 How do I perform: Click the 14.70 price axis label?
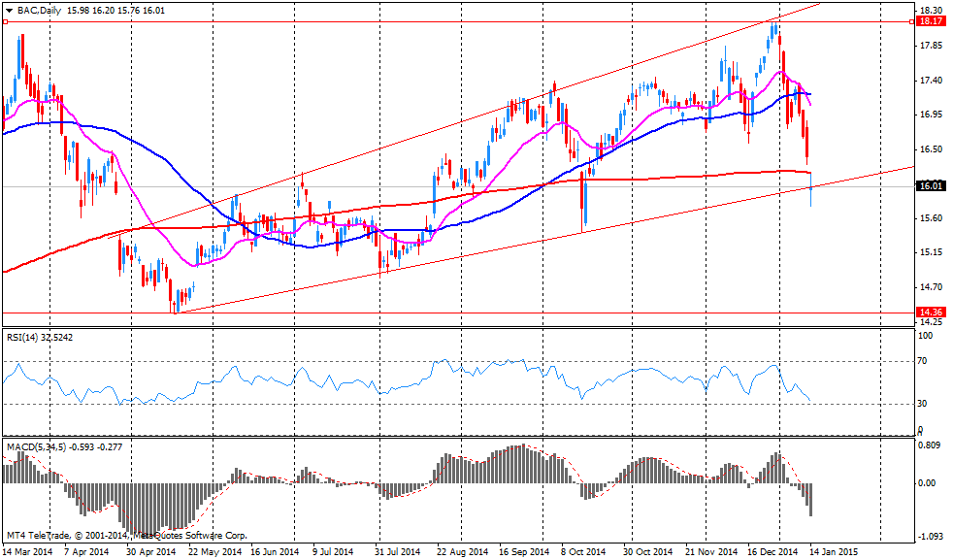[x=931, y=287]
